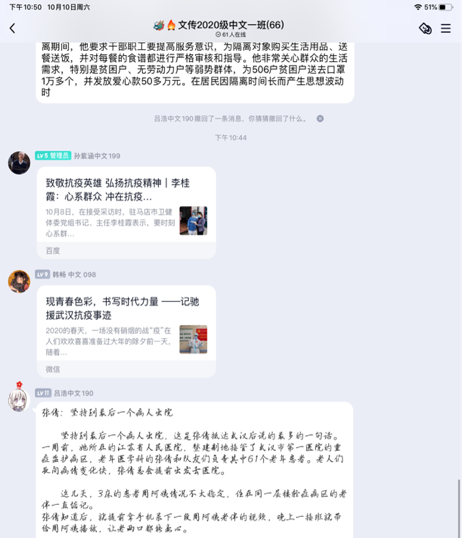Tap the 百度 source label
The height and width of the screenshot is (538, 463).
coord(53,251)
